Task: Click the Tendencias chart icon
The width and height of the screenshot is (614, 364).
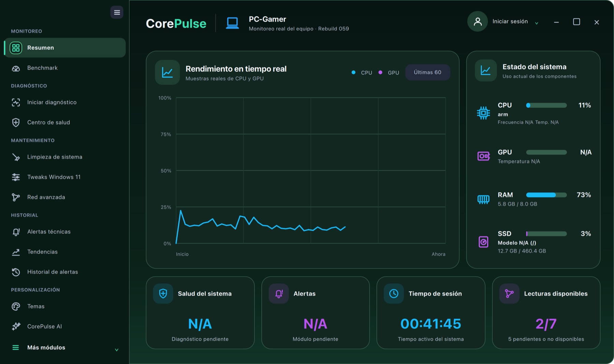Action: 16,252
